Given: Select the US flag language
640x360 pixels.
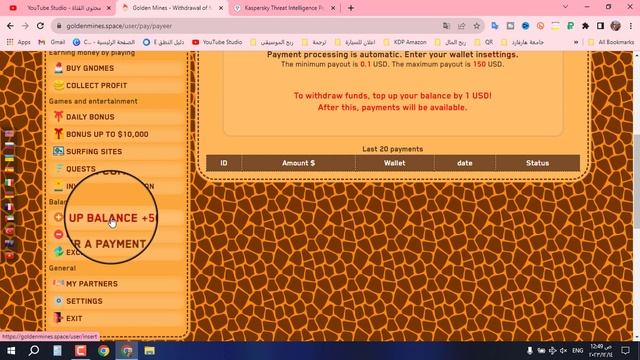Looking at the screenshot, I should [x=9, y=134].
